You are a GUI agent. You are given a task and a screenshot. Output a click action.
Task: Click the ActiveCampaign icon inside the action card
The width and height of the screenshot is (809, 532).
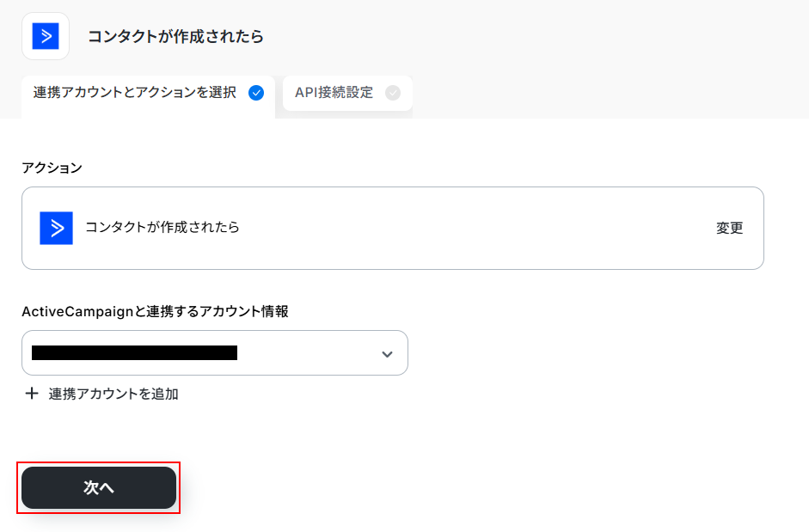(x=56, y=228)
